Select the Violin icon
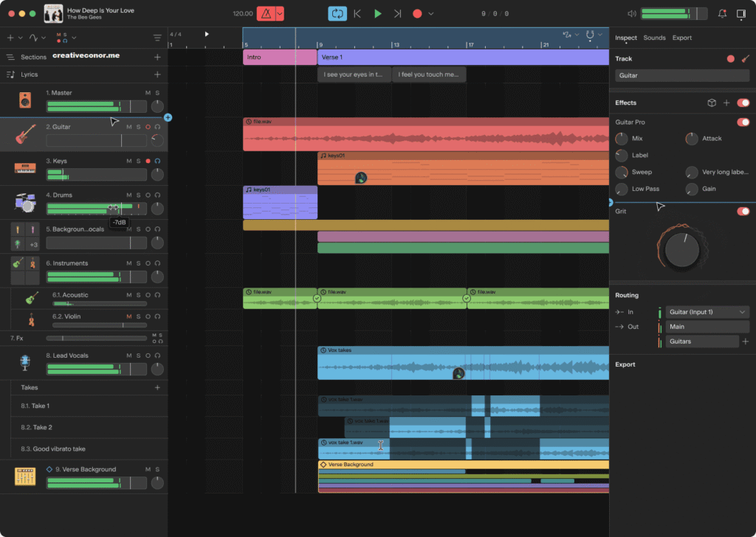Viewport: 756px width, 537px height. pyautogui.click(x=32, y=320)
